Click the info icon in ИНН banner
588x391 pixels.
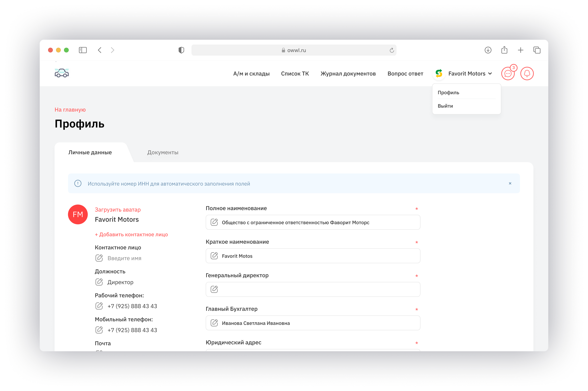(x=78, y=184)
